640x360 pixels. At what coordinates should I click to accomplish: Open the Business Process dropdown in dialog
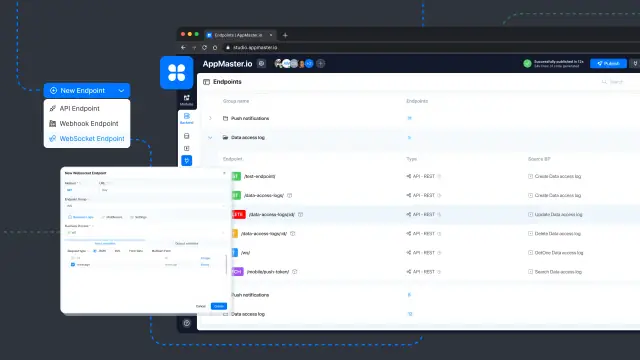click(x=144, y=233)
